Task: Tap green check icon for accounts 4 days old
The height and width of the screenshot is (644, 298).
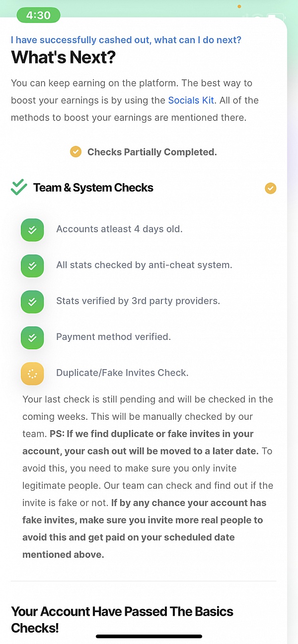Action: point(32,230)
